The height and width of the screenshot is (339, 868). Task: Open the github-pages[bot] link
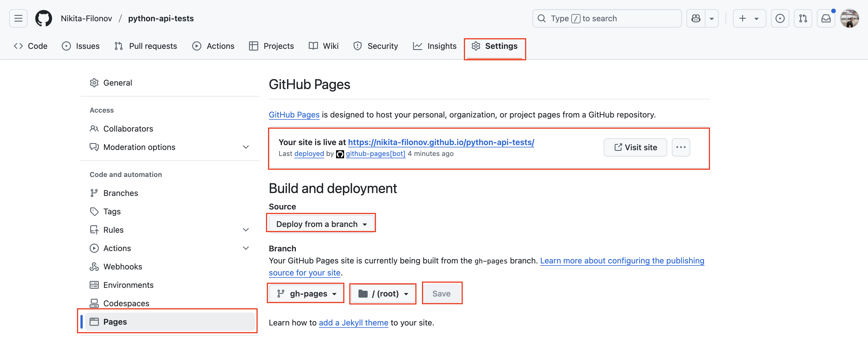pos(375,154)
